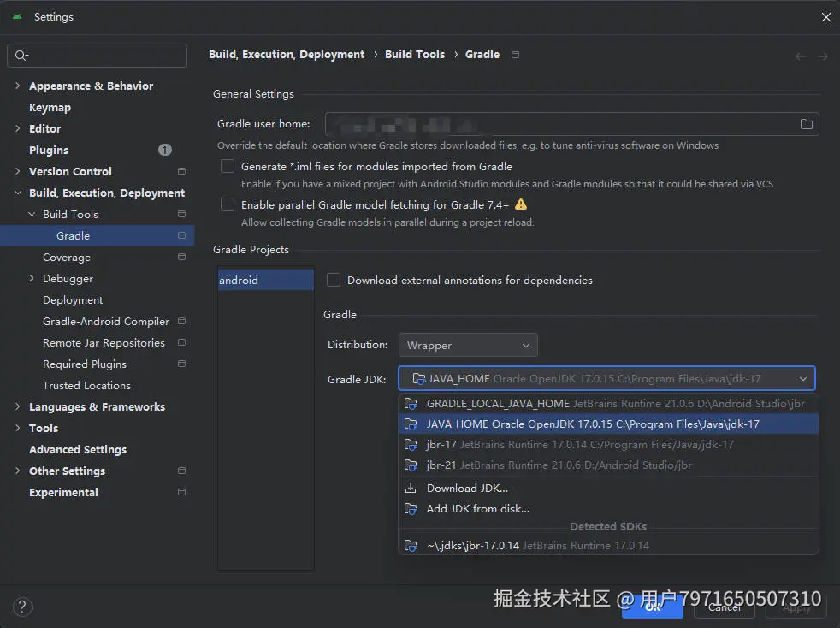Select GRADLE_LOCAL_JAVA_HOME JetBrains Runtime 21.0.6

click(609, 404)
